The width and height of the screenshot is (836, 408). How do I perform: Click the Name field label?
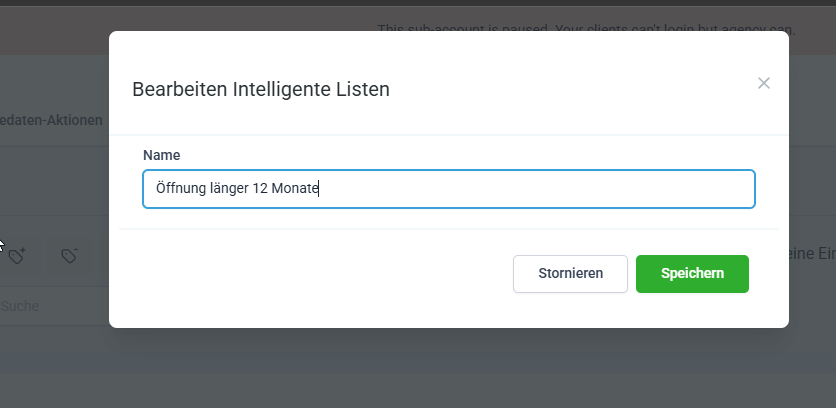pyautogui.click(x=161, y=155)
